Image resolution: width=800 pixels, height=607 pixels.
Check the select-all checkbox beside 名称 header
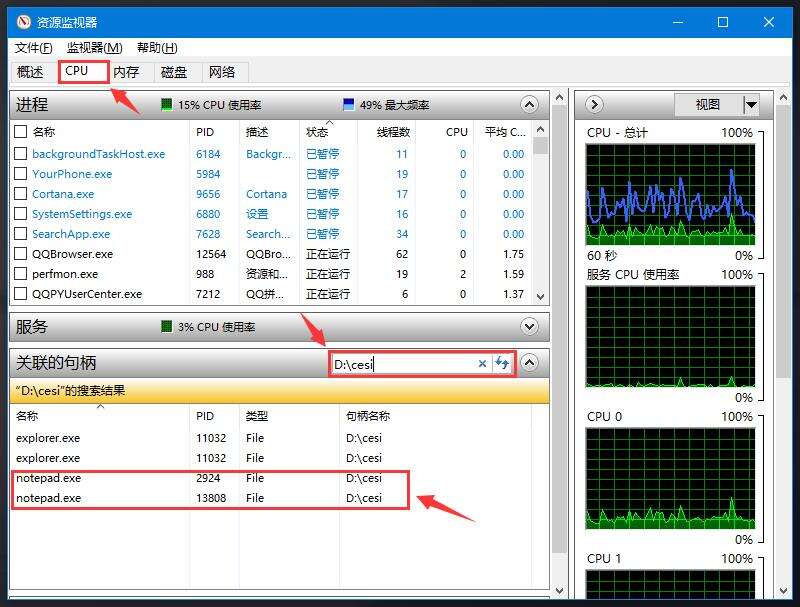(x=18, y=133)
